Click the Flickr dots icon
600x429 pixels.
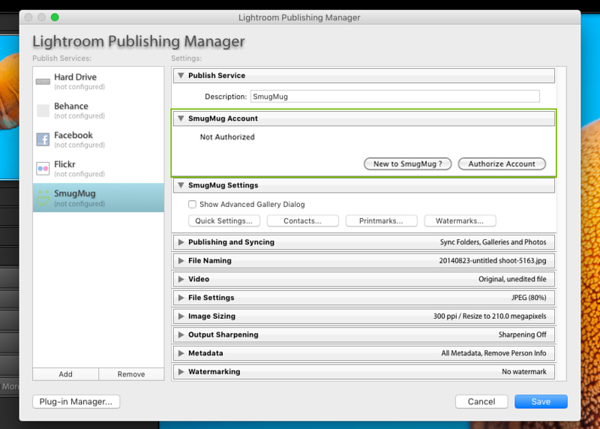click(43, 168)
